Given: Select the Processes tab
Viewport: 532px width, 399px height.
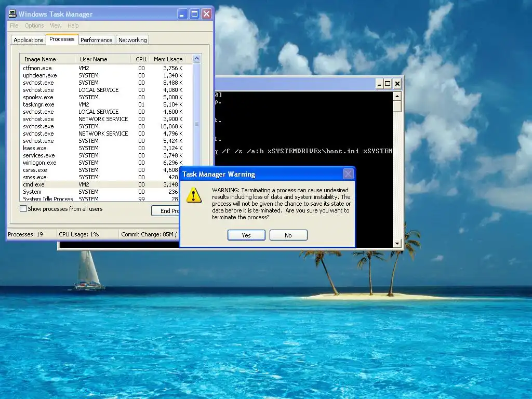Looking at the screenshot, I should coord(62,39).
